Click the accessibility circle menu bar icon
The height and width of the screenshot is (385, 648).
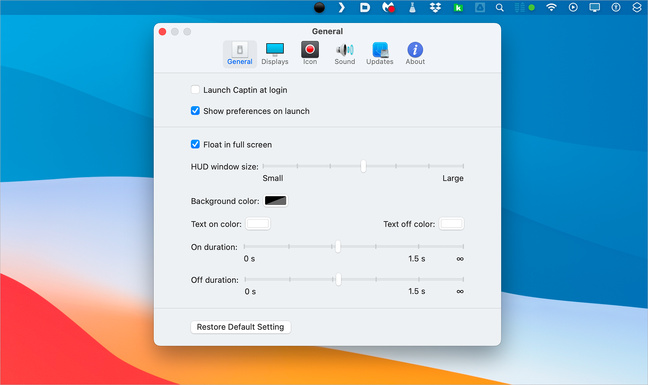tap(616, 7)
